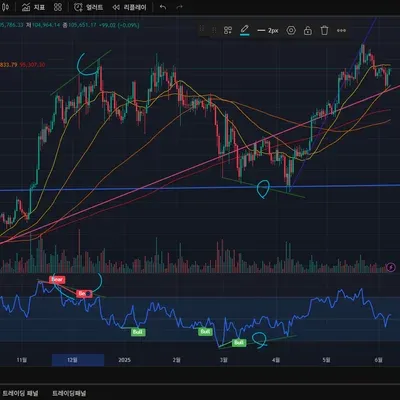Click the 6월 time axis label

pos(378,360)
